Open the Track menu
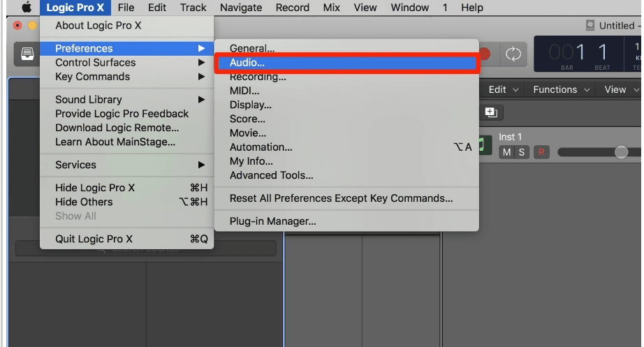 193,8
